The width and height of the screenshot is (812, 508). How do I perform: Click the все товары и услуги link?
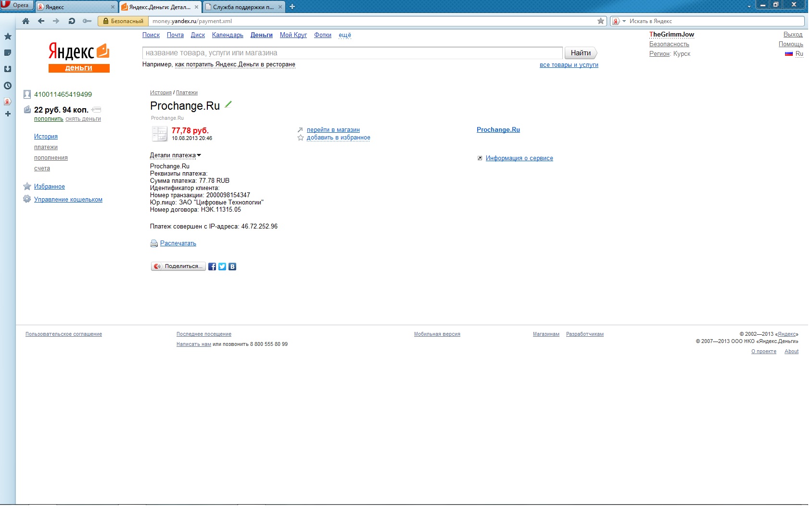pyautogui.click(x=569, y=65)
